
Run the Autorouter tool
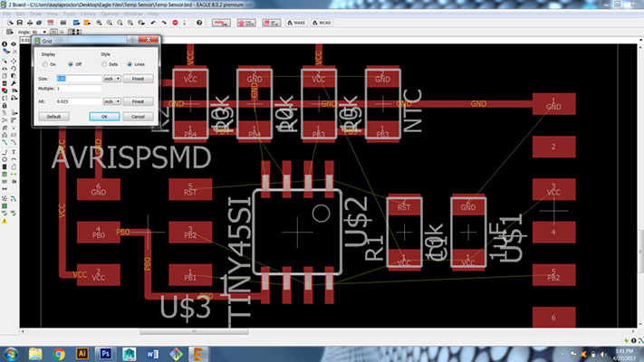14,197
